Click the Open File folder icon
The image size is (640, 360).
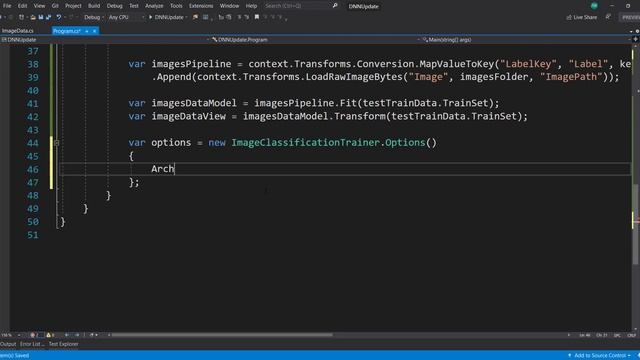point(33,17)
